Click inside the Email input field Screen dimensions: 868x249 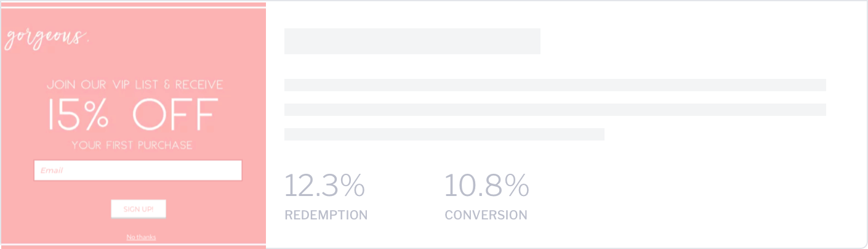tap(138, 170)
